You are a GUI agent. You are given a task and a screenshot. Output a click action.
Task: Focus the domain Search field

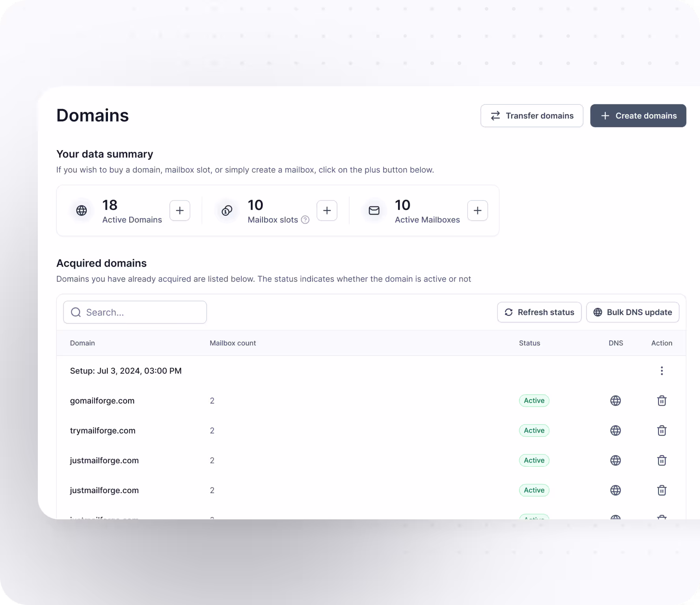(x=135, y=312)
